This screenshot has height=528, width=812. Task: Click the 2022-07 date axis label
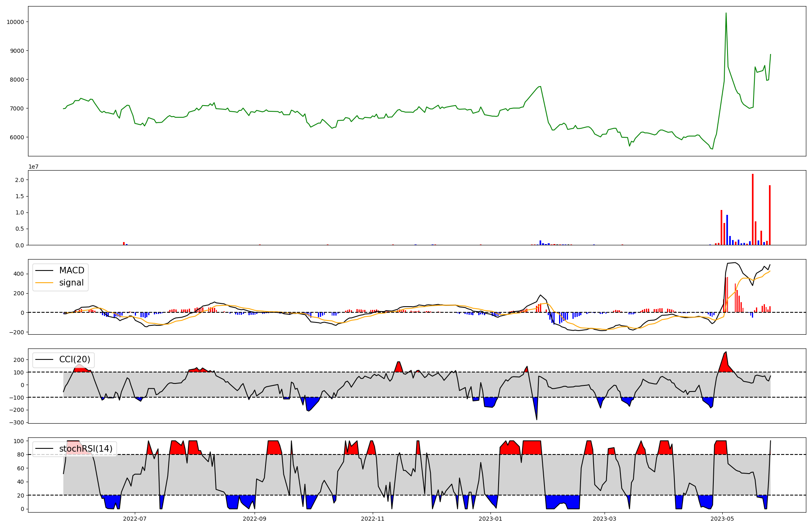pyautogui.click(x=135, y=519)
